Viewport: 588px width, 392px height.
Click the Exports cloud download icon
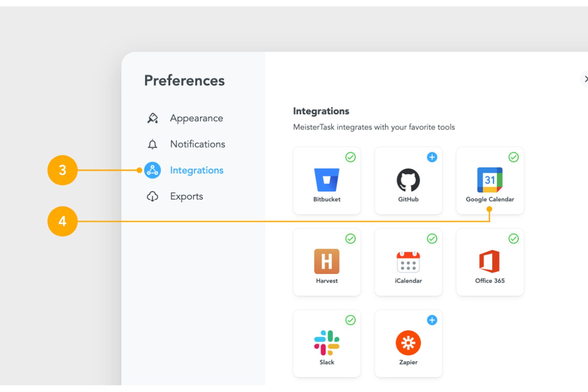153,197
